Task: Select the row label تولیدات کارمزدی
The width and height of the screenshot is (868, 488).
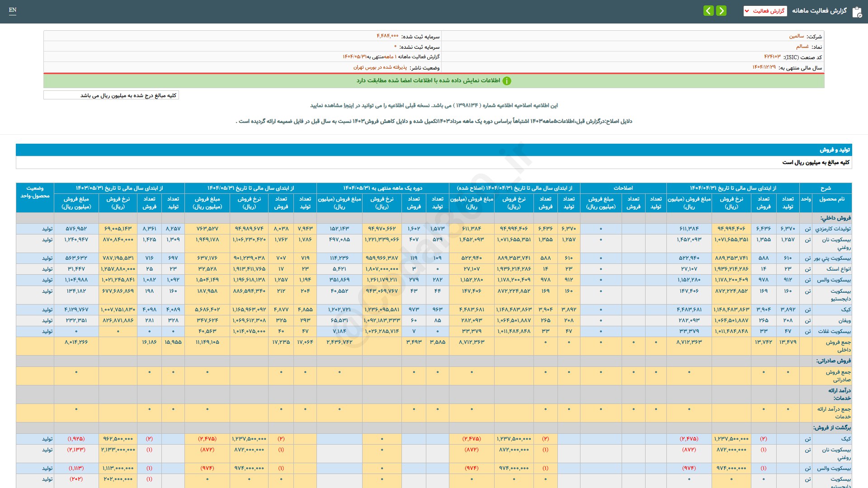Action: (x=833, y=229)
